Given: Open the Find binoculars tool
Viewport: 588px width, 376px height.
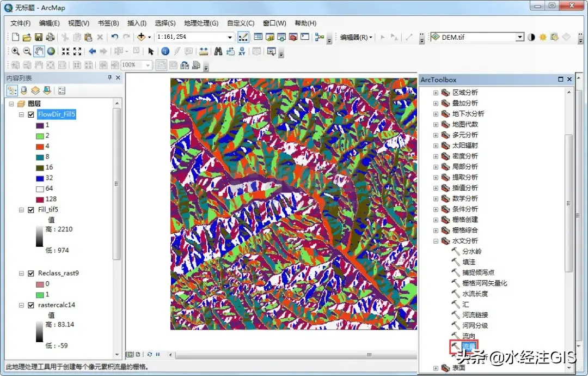Looking at the screenshot, I should (x=218, y=51).
